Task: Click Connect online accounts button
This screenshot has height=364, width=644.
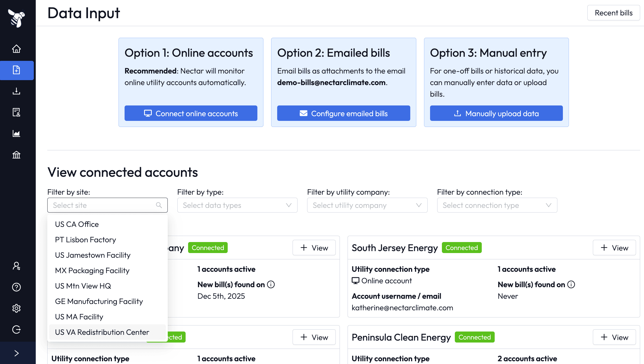Action: (191, 113)
